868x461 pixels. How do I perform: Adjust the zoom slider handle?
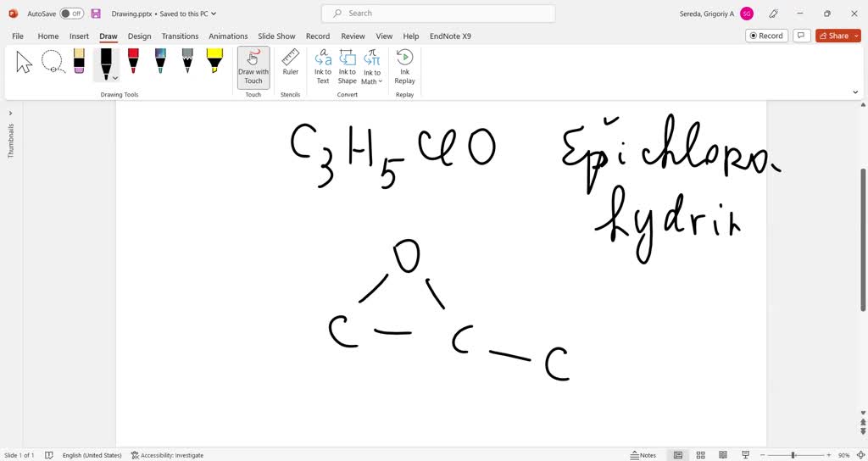[x=793, y=455]
